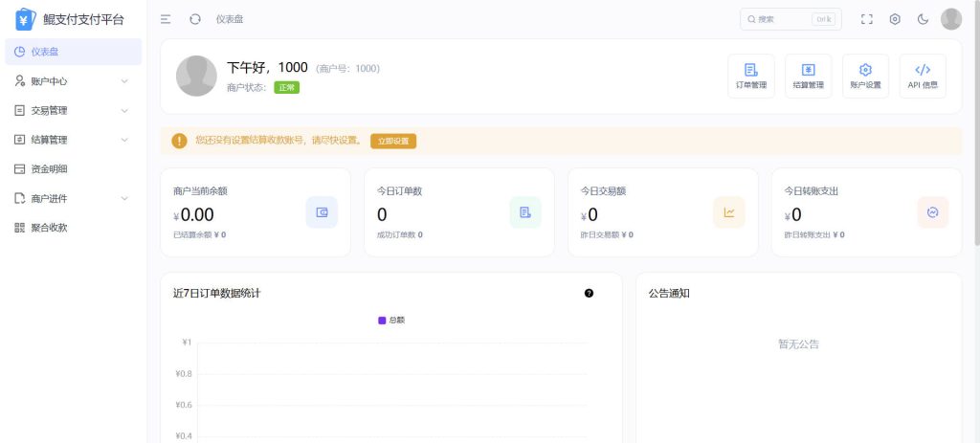This screenshot has height=443, width=980.
Task: Open API 信息 shortcut icon card
Action: 923,77
